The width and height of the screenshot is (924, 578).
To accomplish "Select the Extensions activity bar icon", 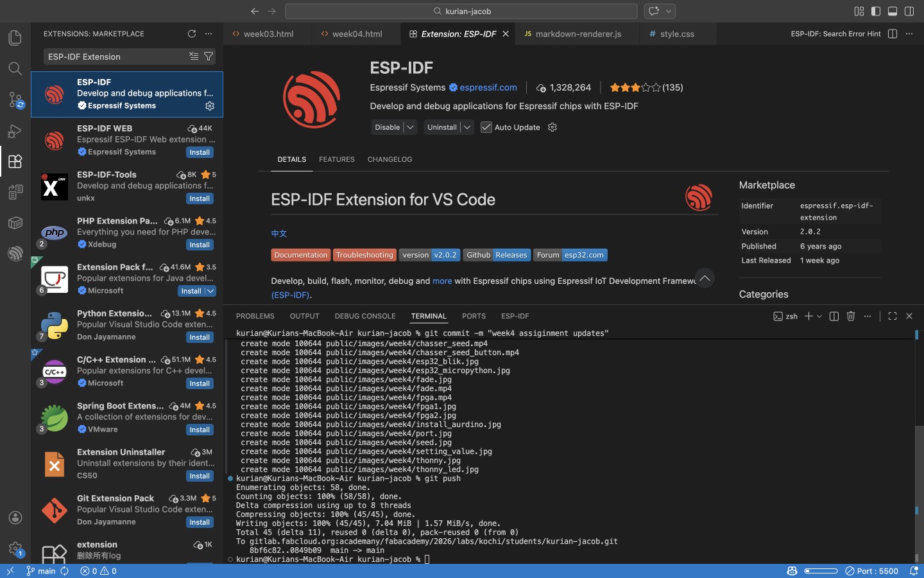I will tap(15, 161).
